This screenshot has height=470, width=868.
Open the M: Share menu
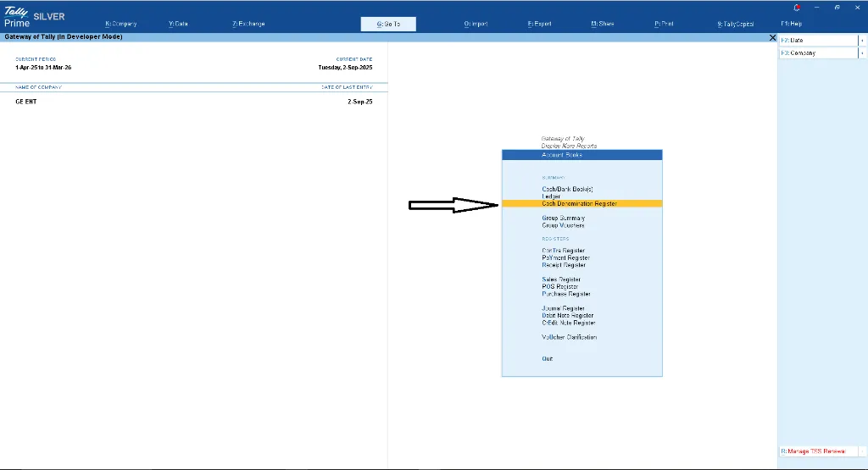[603, 24]
